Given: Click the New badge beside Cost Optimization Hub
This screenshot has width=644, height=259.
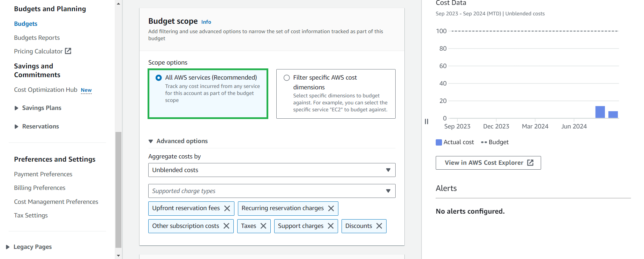Looking at the screenshot, I should click(86, 90).
